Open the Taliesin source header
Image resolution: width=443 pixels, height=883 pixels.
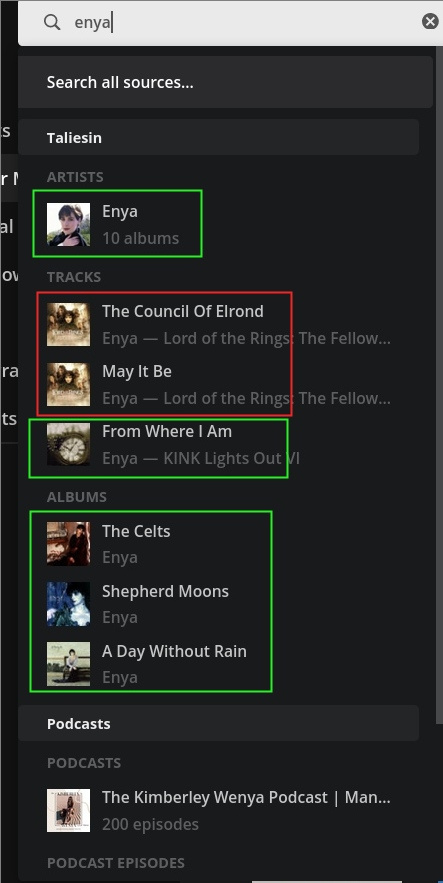pyautogui.click(x=218, y=137)
